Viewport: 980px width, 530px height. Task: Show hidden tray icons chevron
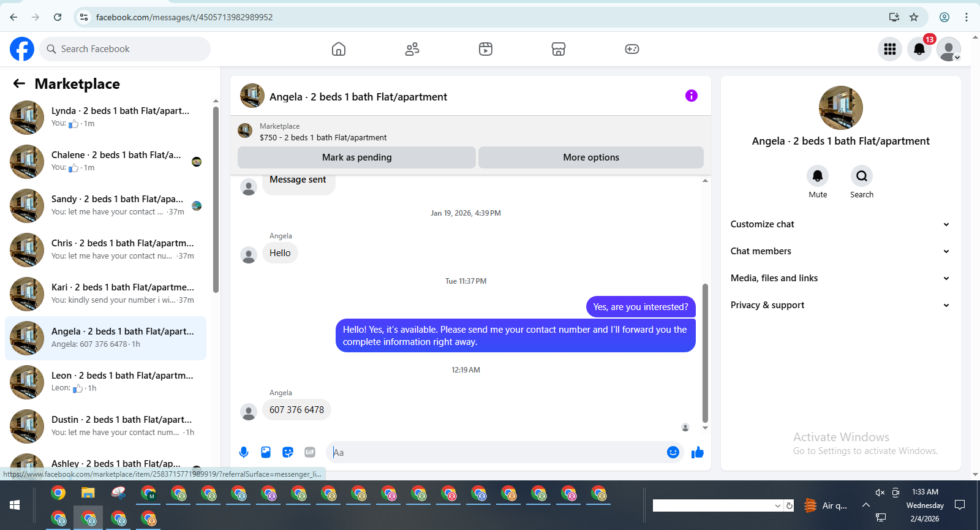point(865,505)
